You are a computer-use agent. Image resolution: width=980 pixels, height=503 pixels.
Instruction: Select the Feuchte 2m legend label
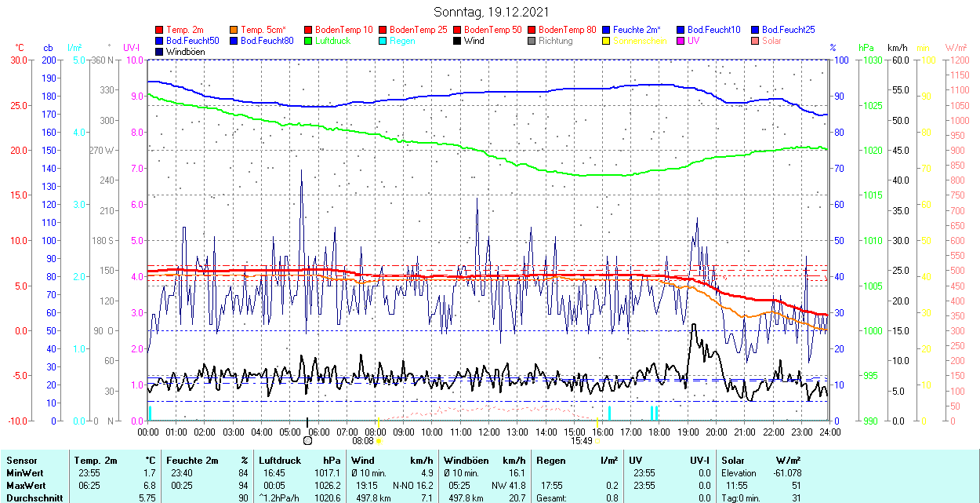(637, 30)
